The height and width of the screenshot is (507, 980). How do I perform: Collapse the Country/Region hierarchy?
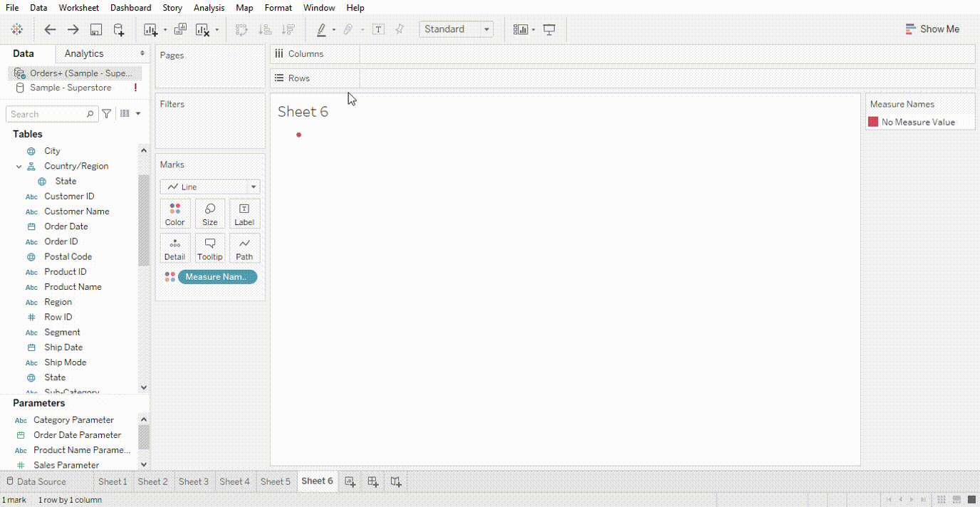(x=19, y=166)
